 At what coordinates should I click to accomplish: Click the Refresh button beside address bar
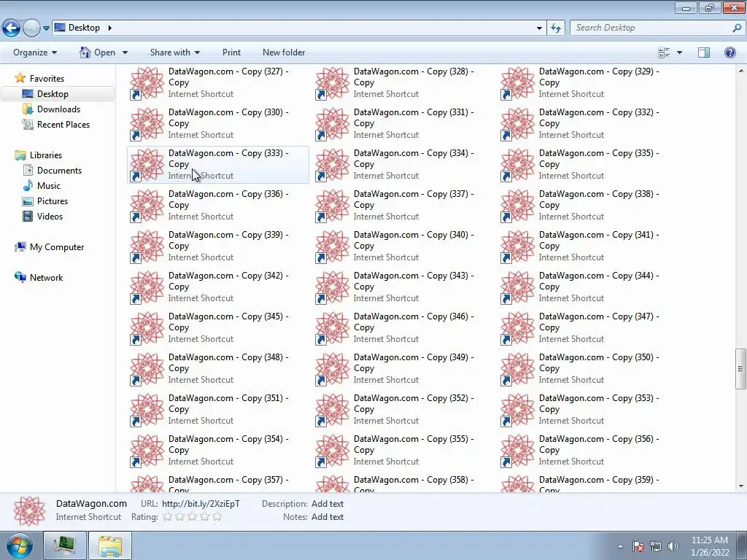tap(555, 28)
